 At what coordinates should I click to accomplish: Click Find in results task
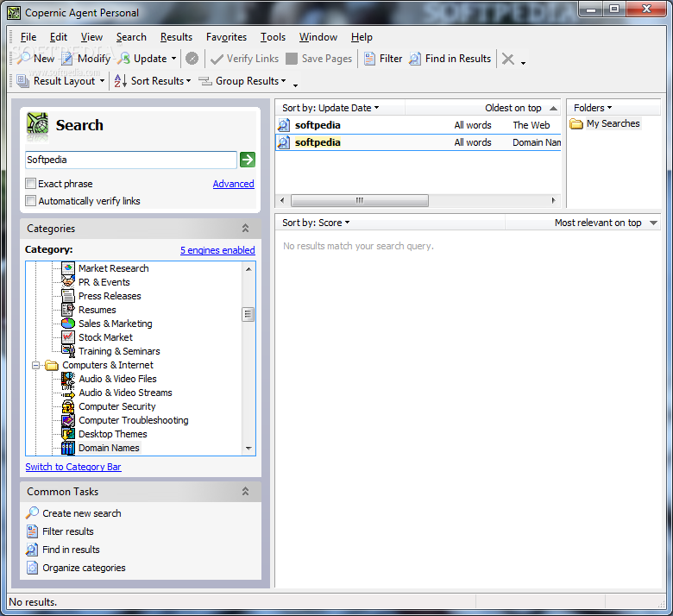tap(71, 550)
